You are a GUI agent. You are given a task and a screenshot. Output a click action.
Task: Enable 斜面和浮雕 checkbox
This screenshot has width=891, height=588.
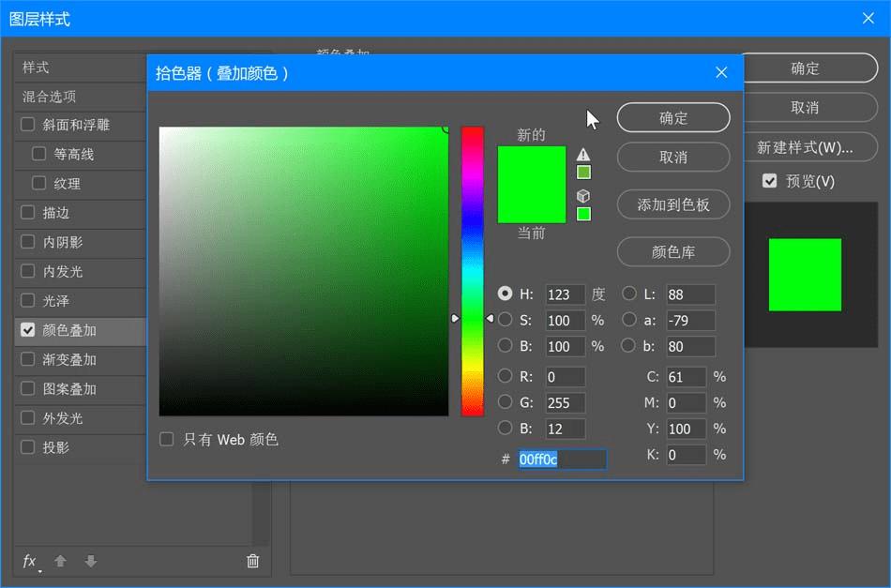27,125
